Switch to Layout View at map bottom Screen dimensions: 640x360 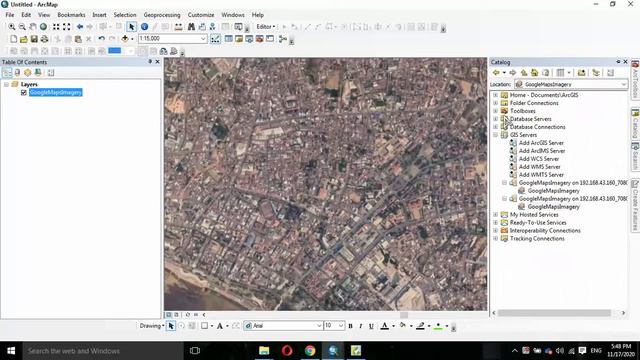coord(176,315)
